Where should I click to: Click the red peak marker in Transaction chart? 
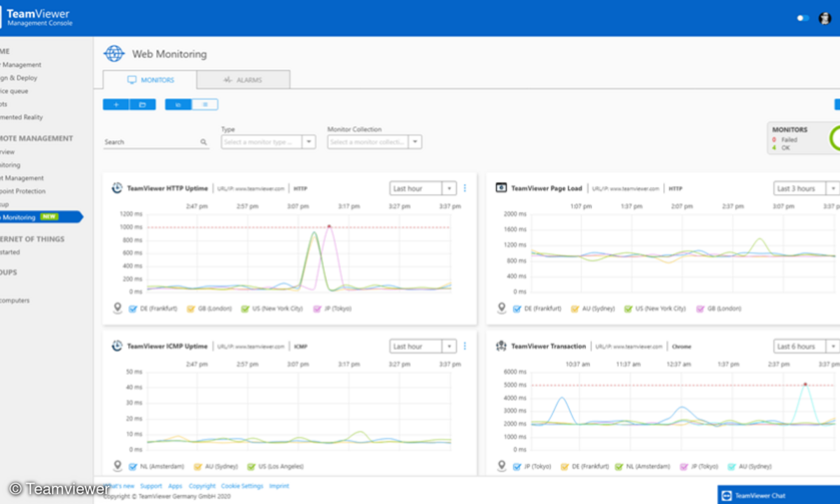pyautogui.click(x=805, y=384)
